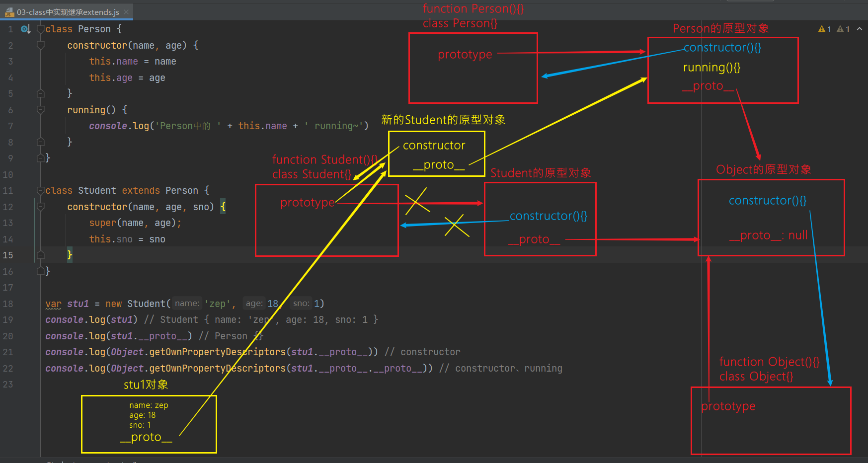Click line number 10 in the gutter
Screen dimensions: 868x463
pos(8,174)
